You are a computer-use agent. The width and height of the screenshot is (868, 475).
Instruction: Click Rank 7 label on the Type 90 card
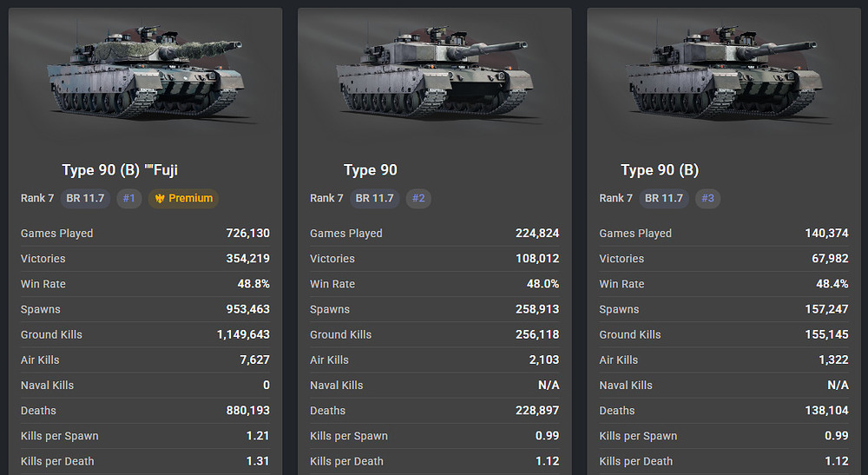click(x=326, y=198)
